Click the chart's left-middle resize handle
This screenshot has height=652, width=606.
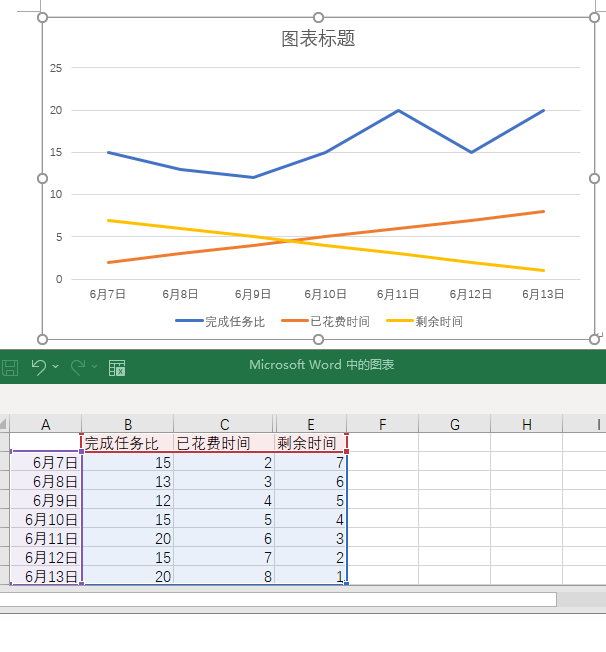pyautogui.click(x=42, y=178)
